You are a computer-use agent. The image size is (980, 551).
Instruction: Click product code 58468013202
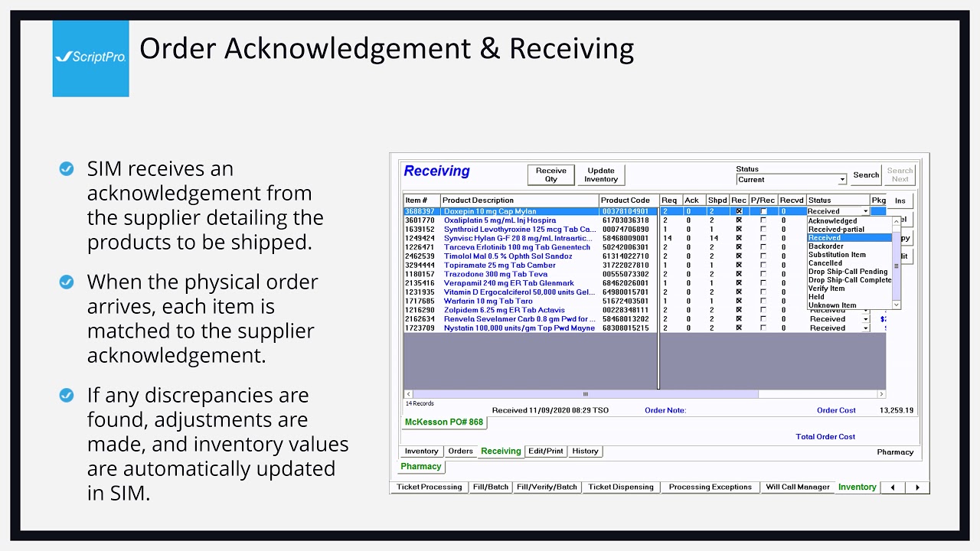(625, 319)
